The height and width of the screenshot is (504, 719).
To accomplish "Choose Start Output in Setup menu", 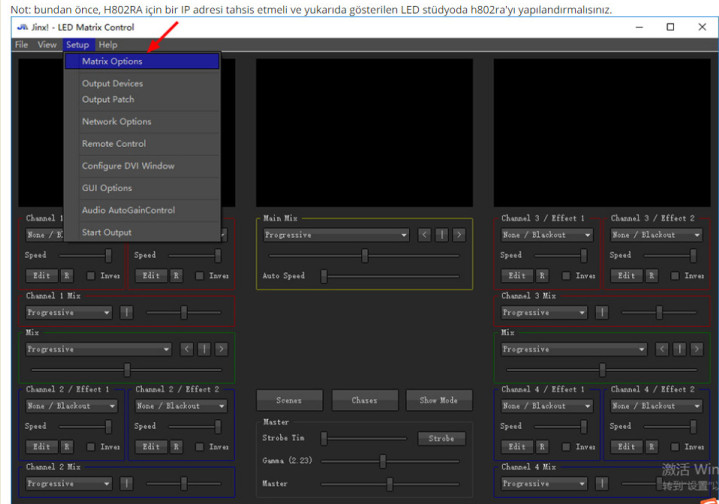I will (x=106, y=232).
